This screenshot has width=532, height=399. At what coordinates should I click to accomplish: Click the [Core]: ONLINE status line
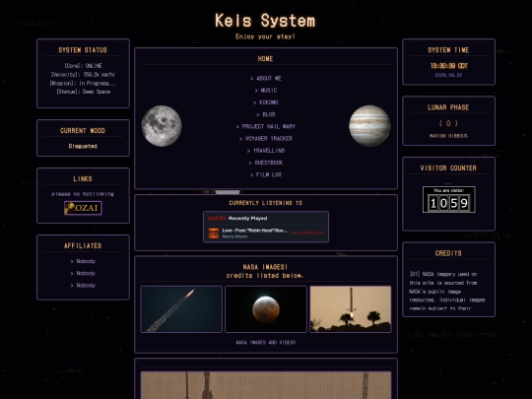click(83, 66)
